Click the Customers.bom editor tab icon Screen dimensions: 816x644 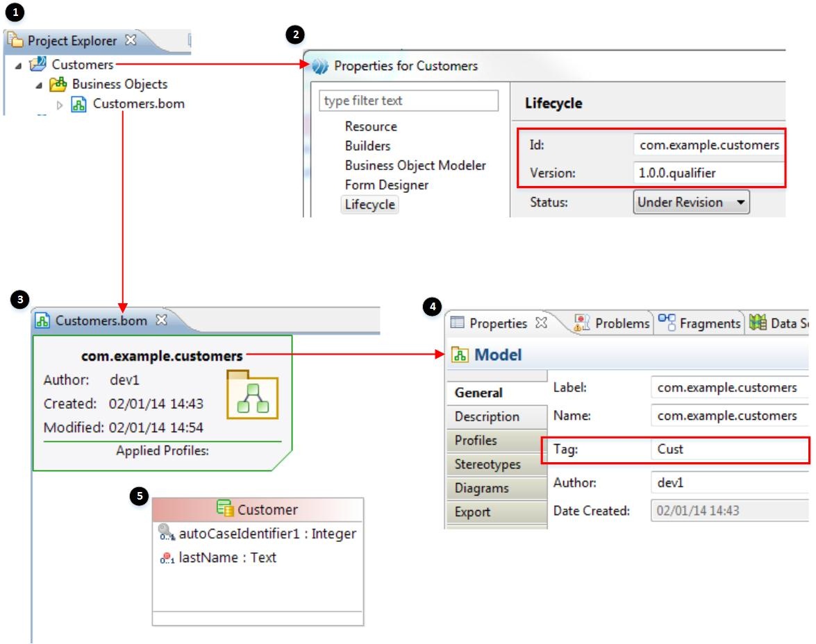point(42,321)
